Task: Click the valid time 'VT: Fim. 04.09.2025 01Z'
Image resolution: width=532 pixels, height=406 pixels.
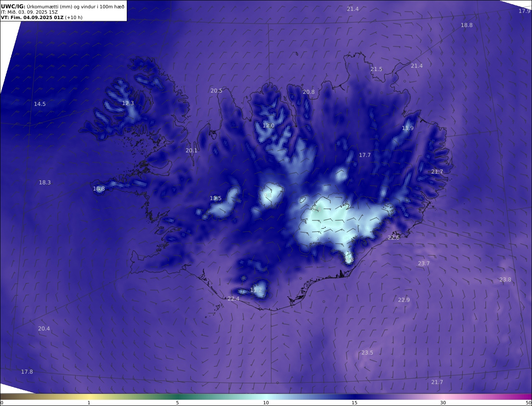Action: [32, 17]
